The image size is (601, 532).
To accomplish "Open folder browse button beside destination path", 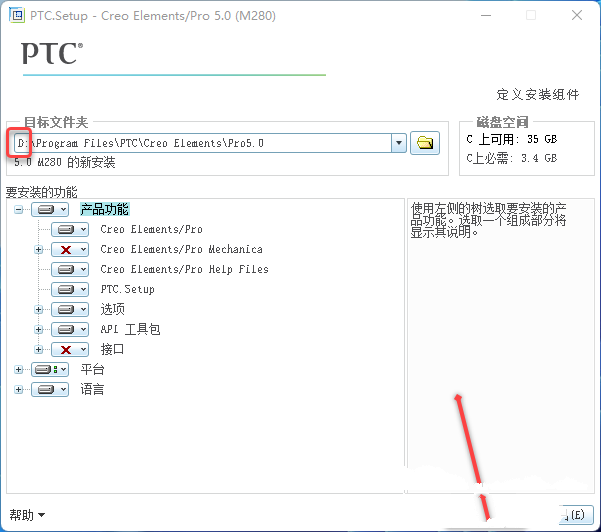I will (x=425, y=143).
